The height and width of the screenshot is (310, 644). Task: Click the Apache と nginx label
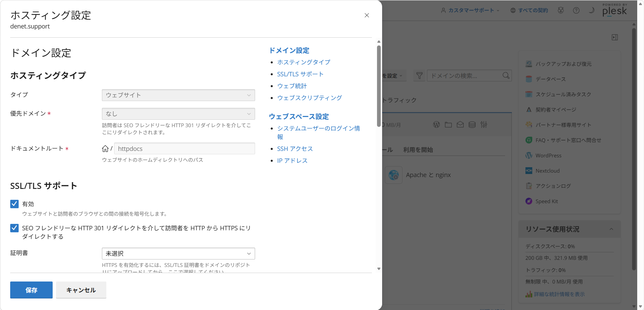pos(428,175)
